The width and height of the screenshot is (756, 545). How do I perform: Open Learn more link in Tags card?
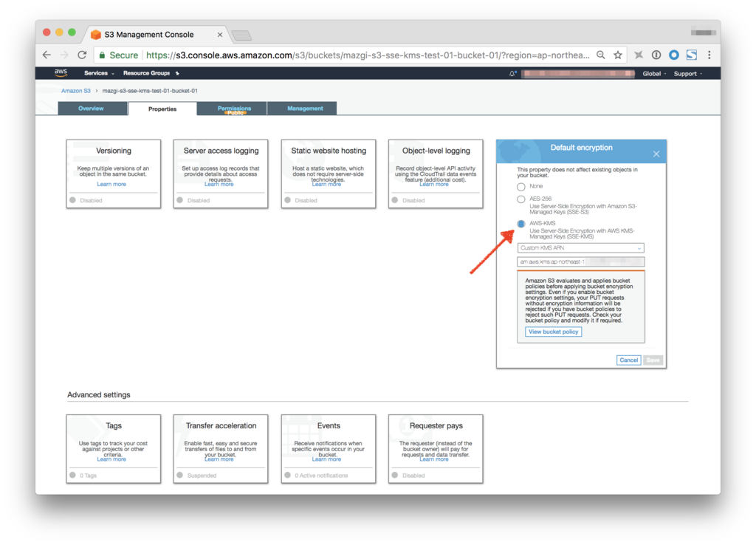111,459
